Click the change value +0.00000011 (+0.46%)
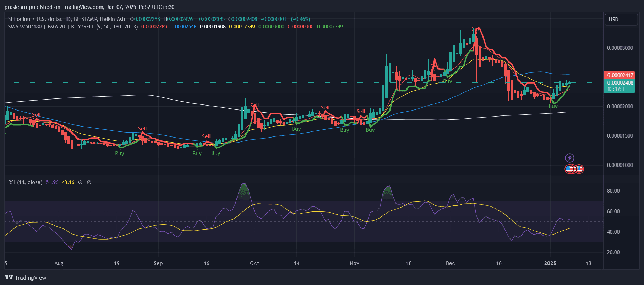Viewport: 644px width, 285px height. click(285, 19)
